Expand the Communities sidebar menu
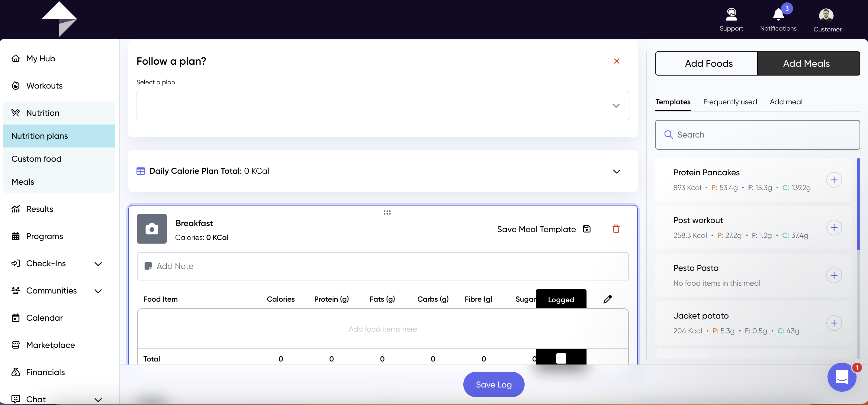This screenshot has height=405, width=868. pos(98,291)
